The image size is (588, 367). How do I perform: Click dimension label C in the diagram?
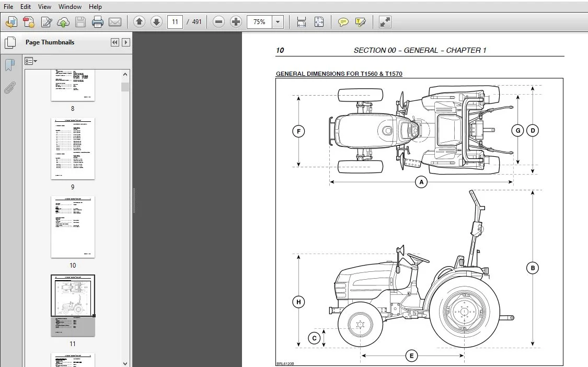click(x=314, y=338)
